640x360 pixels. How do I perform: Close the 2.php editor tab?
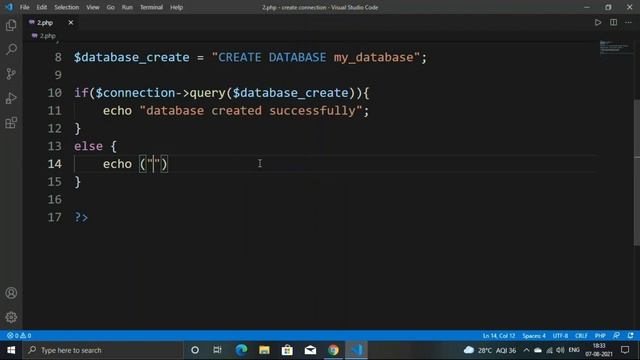tap(71, 22)
